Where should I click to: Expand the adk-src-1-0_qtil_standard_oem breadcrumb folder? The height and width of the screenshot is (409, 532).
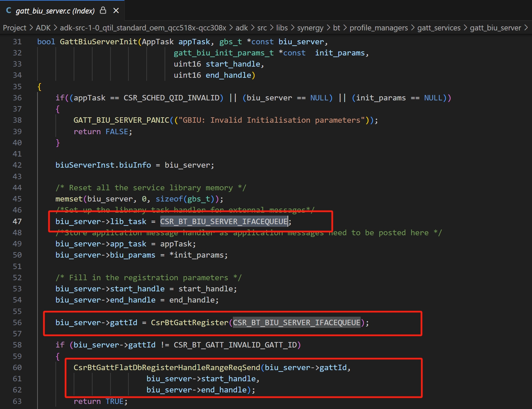pyautogui.click(x=143, y=28)
